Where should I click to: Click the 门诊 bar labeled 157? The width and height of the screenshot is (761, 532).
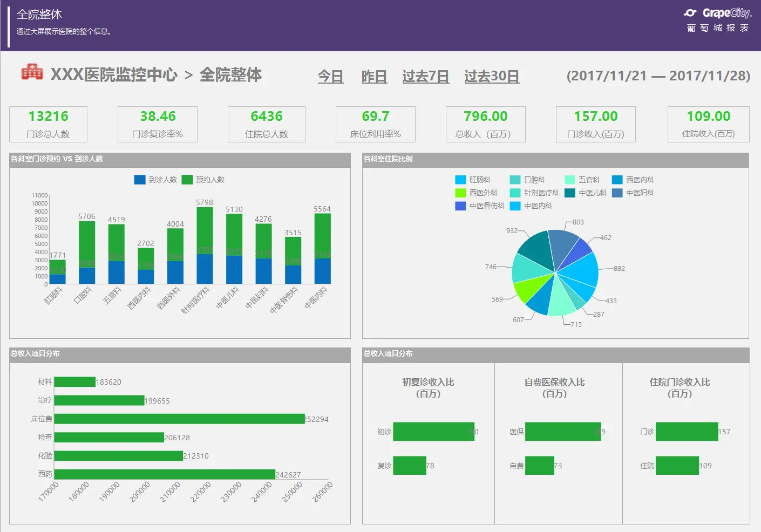[x=687, y=432]
